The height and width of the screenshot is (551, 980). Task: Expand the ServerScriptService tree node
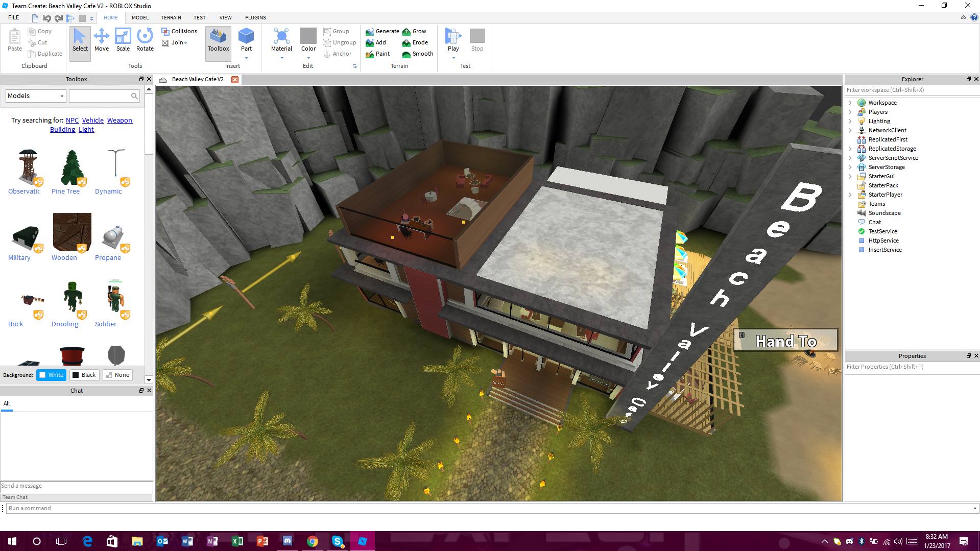pos(850,158)
